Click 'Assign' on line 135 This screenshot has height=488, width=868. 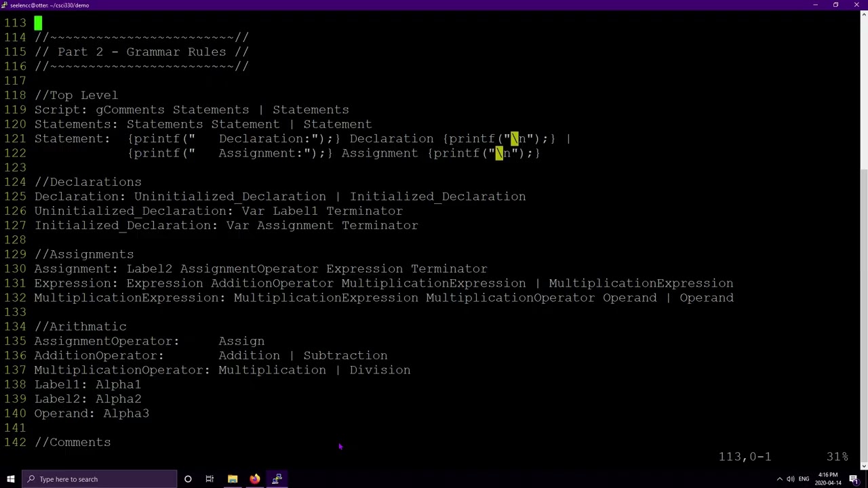(x=241, y=341)
